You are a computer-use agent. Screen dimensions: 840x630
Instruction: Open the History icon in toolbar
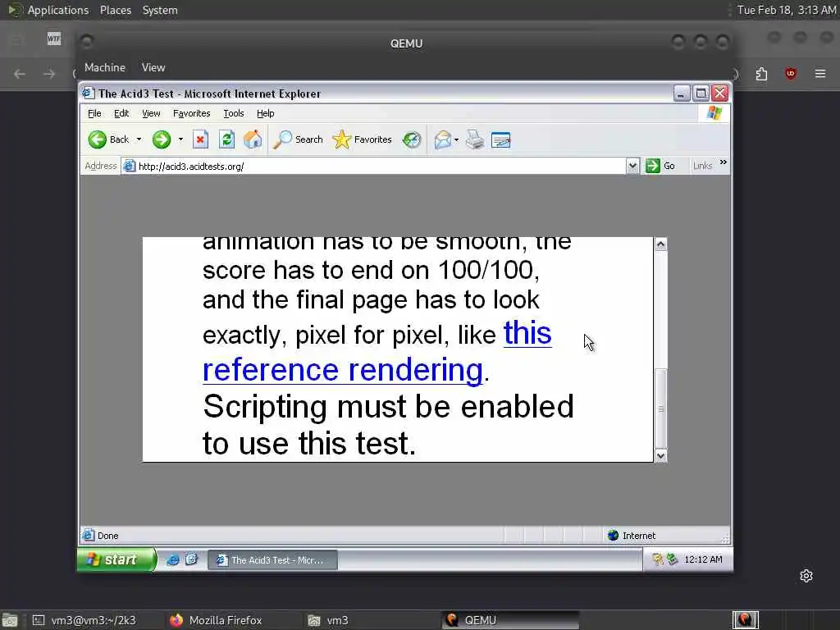pos(412,139)
